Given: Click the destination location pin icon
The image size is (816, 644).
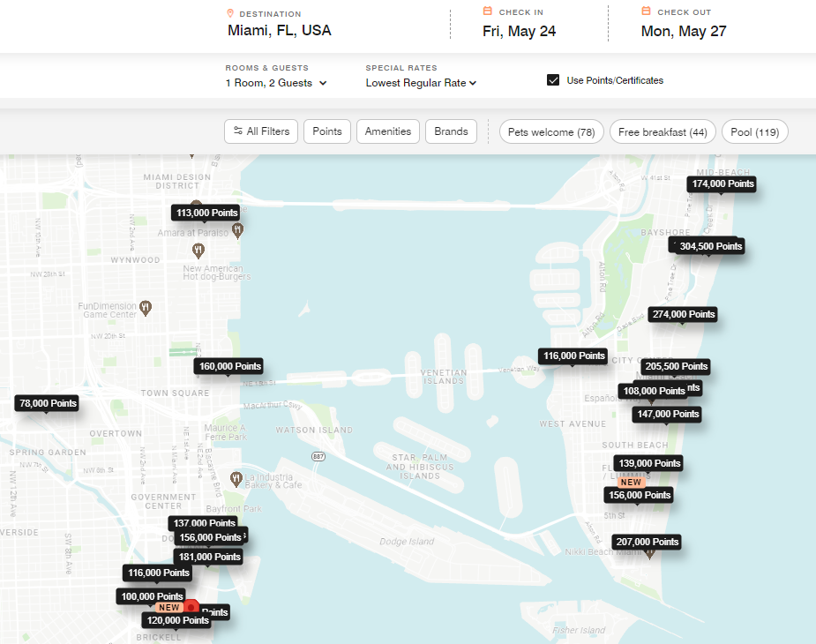Looking at the screenshot, I should [x=231, y=13].
